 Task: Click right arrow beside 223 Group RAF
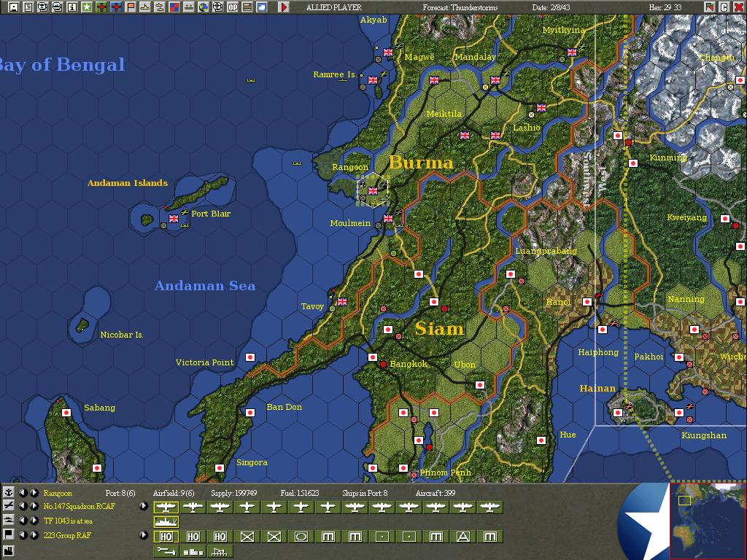click(34, 534)
